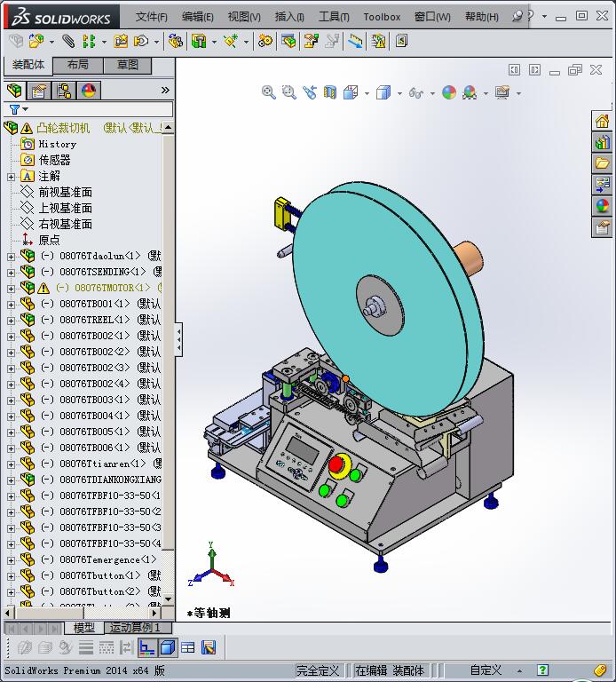Viewport: 616px width, 682px height.
Task: Switch to the 装配体 command tab
Action: click(x=28, y=65)
